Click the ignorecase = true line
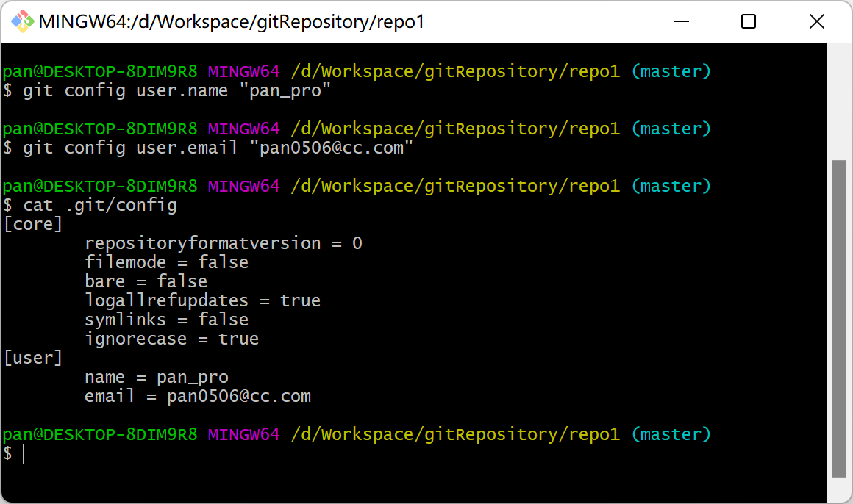 pos(171,339)
